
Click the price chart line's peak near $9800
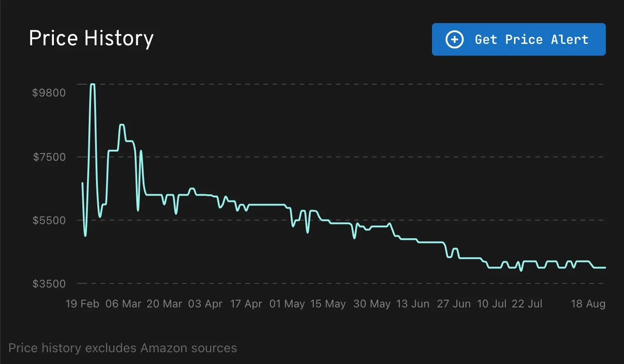92,85
